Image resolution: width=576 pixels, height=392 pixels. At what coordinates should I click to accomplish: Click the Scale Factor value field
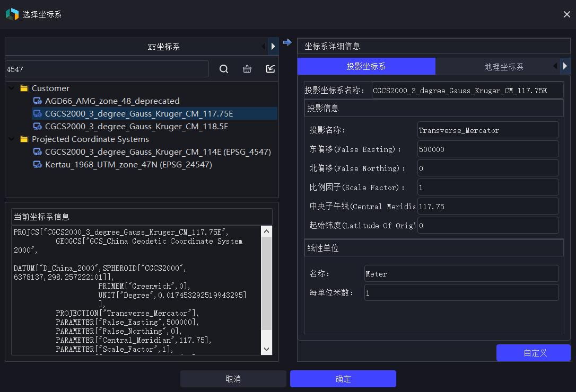(x=488, y=188)
